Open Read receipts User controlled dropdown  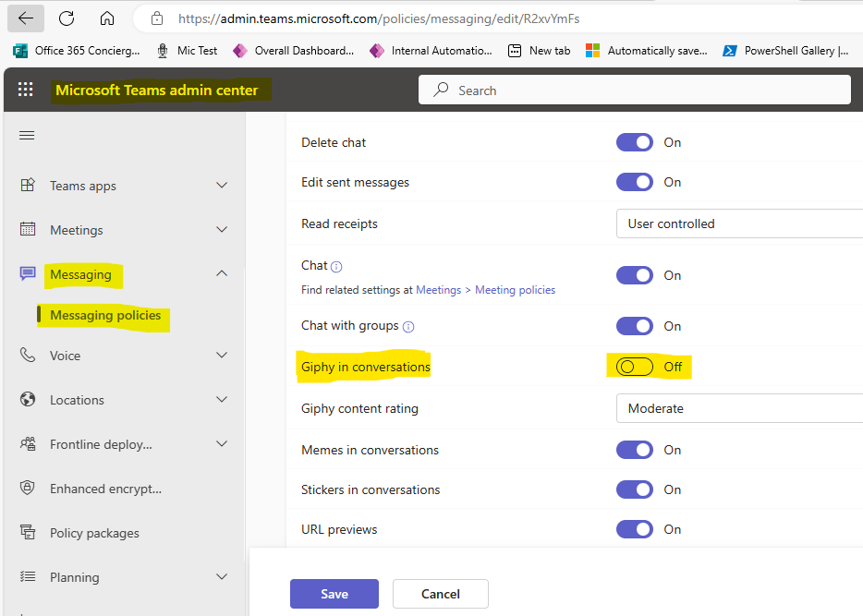pyautogui.click(x=739, y=223)
